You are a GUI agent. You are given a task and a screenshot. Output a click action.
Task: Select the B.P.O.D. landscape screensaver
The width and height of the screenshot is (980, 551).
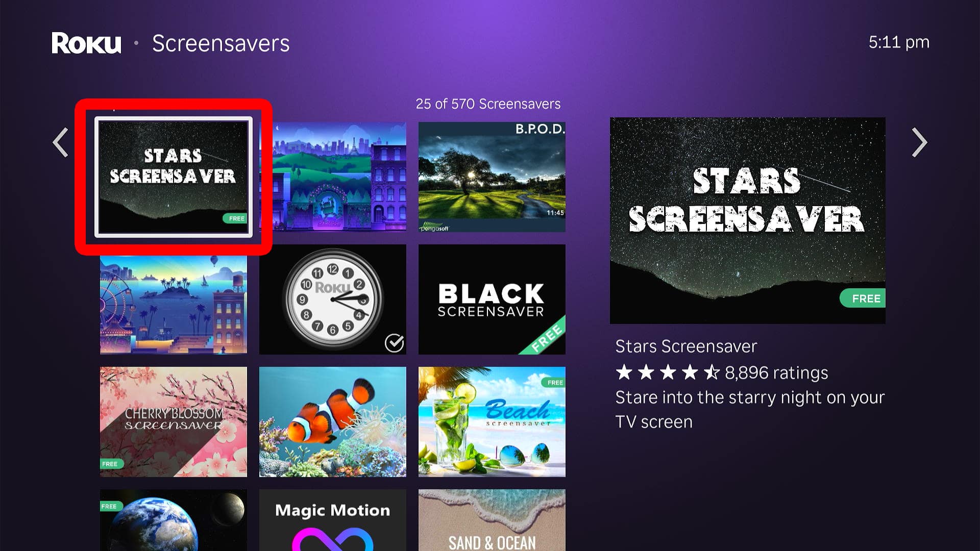pyautogui.click(x=492, y=177)
